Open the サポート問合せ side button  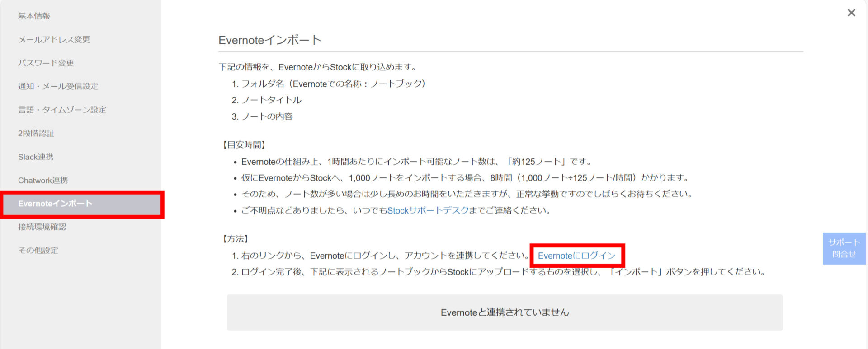[x=844, y=248]
